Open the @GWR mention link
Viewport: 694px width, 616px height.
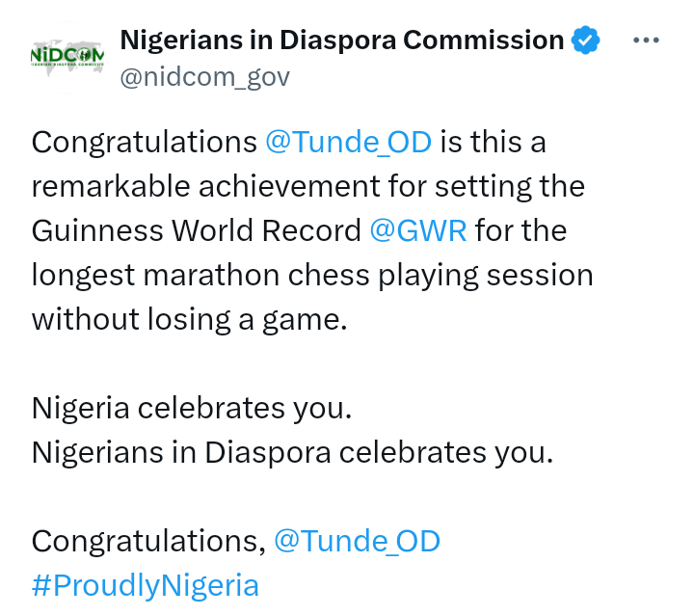click(x=418, y=230)
